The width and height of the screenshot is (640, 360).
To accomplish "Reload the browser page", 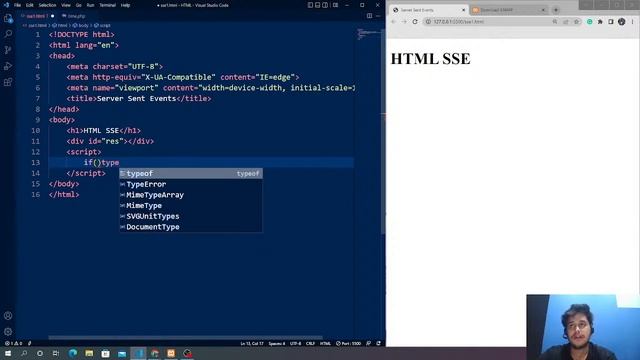I will pos(415,22).
